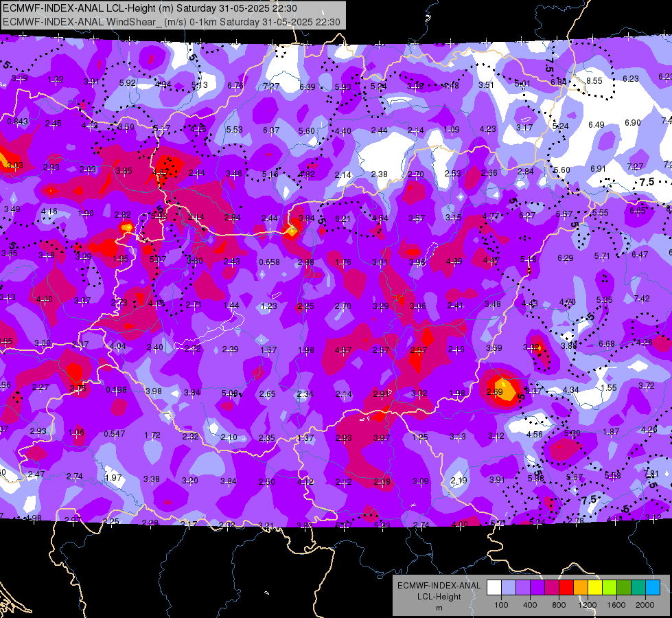The image size is (672, 618).
Task: Click the wind shear value 1.90
Action: click(x=86, y=214)
